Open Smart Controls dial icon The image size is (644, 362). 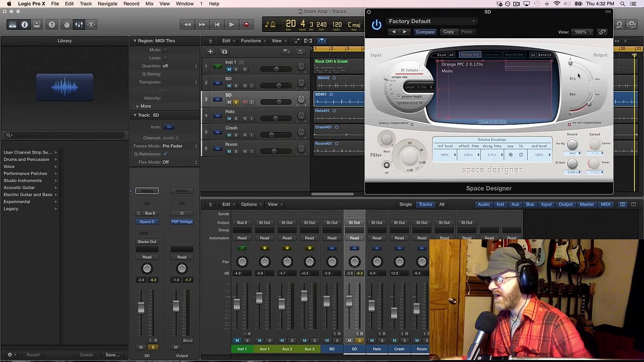point(67,25)
